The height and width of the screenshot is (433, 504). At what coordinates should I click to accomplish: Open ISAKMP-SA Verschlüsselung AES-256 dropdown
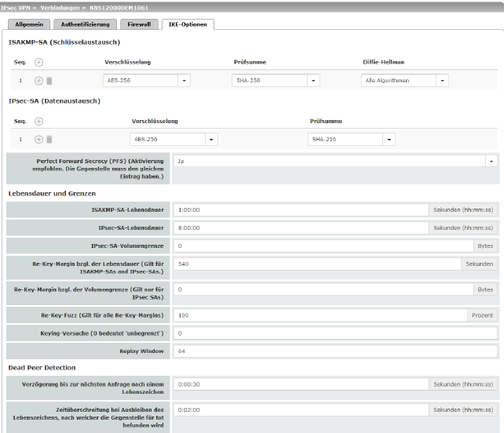click(x=184, y=80)
